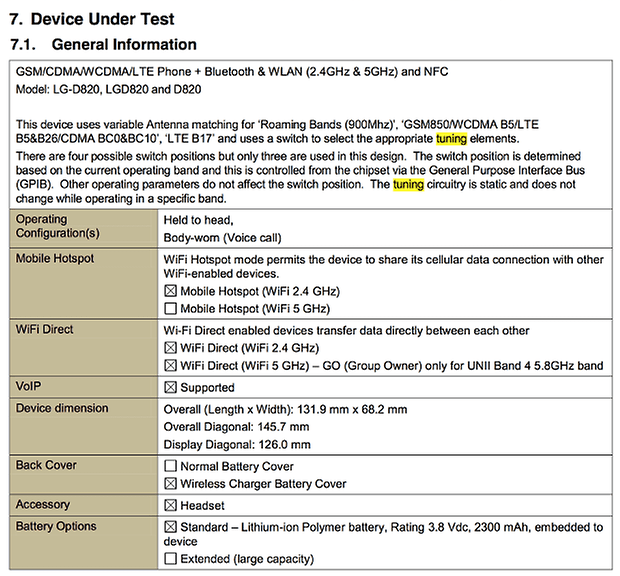Check the Normal Battery Cover box

coord(170,466)
